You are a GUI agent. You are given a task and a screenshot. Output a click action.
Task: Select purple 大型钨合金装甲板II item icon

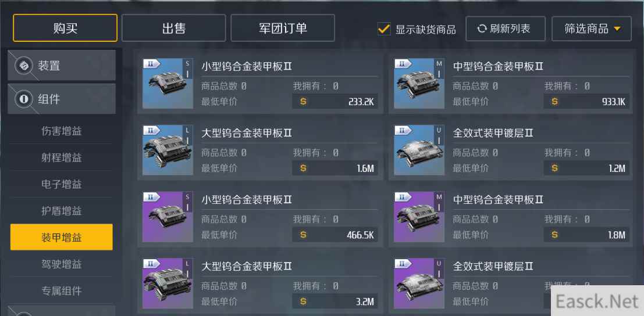tap(168, 283)
